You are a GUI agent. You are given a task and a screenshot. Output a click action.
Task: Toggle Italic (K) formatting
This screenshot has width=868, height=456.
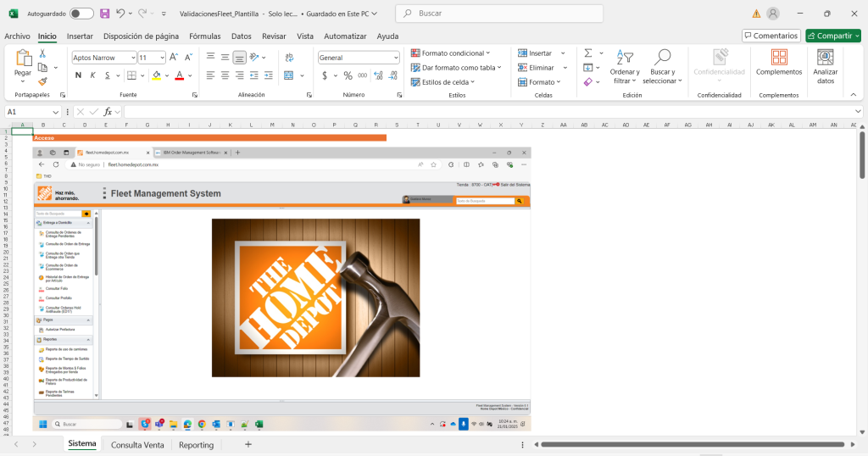click(x=92, y=75)
